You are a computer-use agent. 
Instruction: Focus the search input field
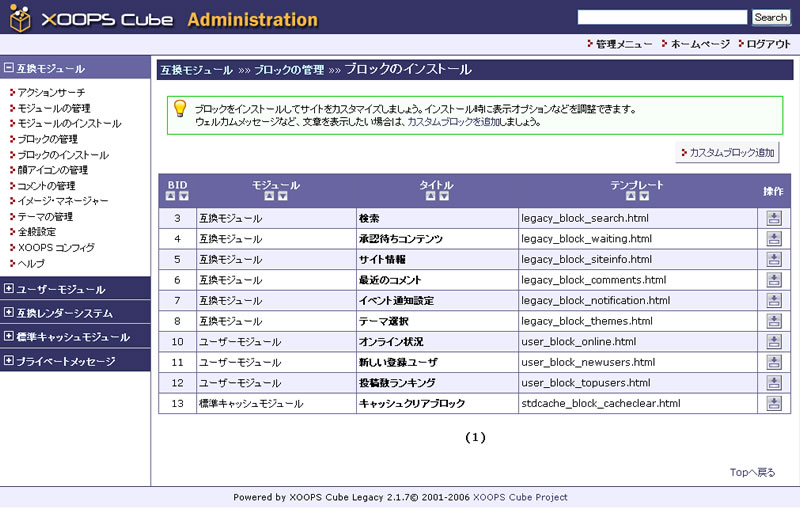click(662, 17)
